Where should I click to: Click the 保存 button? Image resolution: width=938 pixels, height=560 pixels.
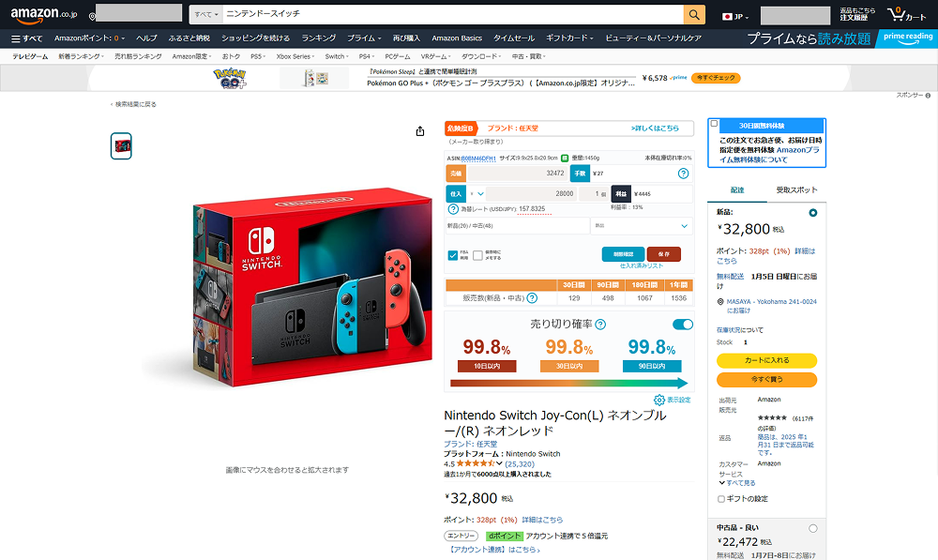point(663,254)
